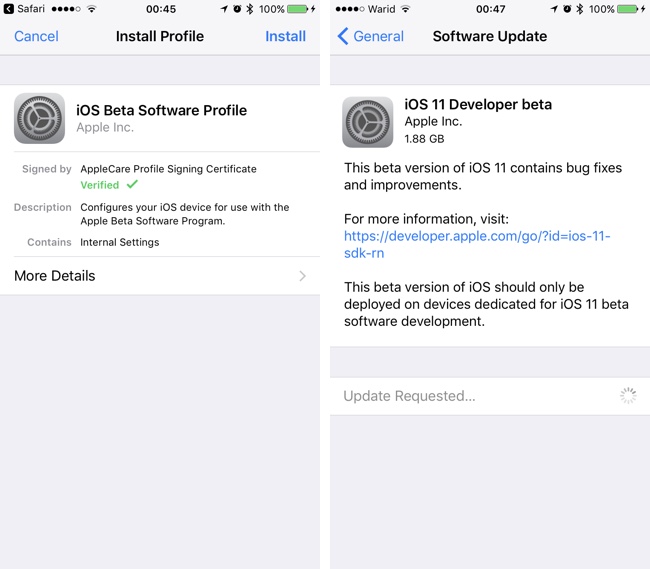Image resolution: width=650 pixels, height=569 pixels.
Task: Tap the Warid carrier name
Action: 381,9
